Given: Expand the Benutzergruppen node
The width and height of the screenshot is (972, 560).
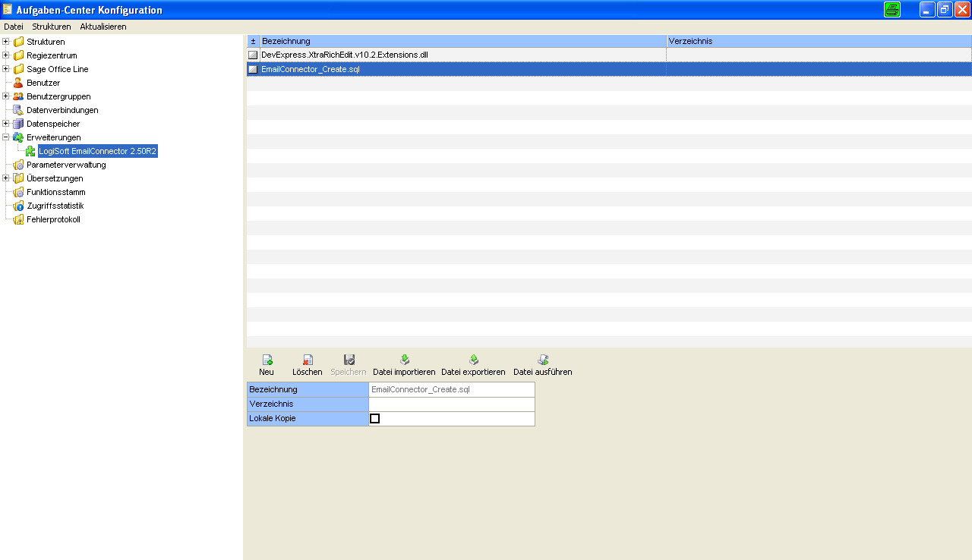Looking at the screenshot, I should 6,96.
